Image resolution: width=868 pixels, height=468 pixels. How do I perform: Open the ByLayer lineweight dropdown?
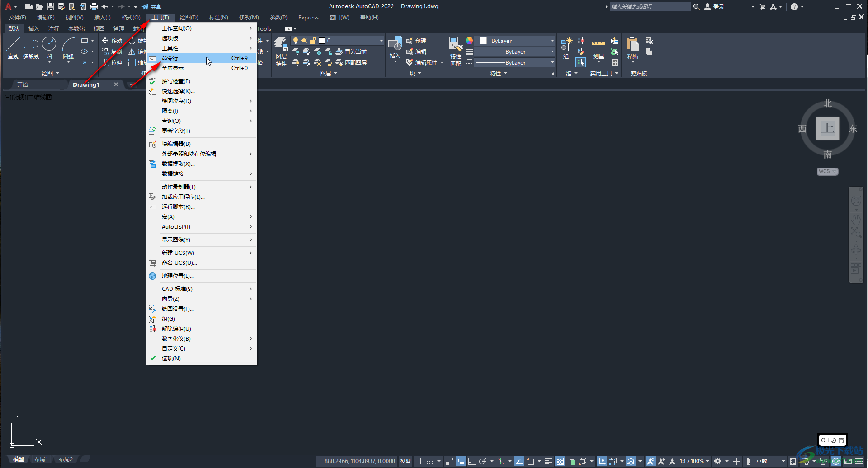(x=515, y=51)
